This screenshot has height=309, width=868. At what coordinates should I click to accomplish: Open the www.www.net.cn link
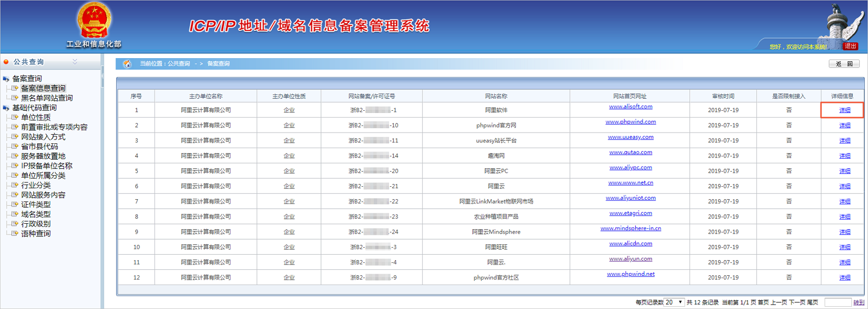pyautogui.click(x=630, y=182)
